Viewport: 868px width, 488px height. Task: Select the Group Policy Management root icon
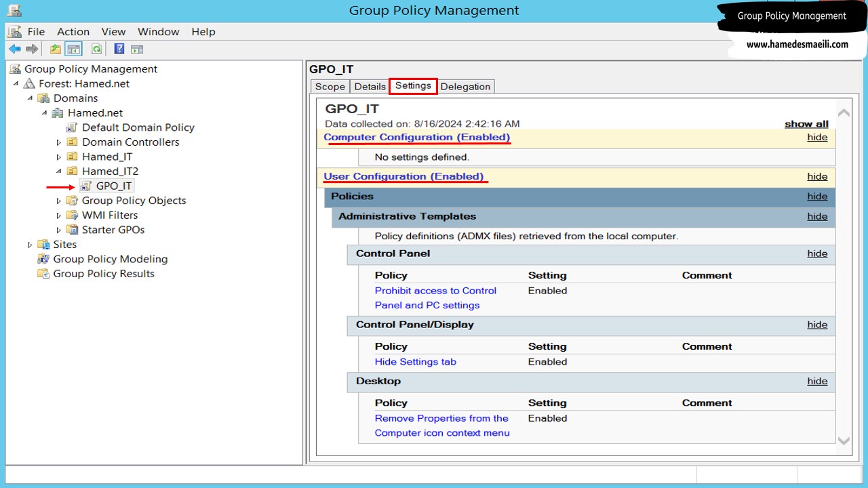[x=16, y=68]
